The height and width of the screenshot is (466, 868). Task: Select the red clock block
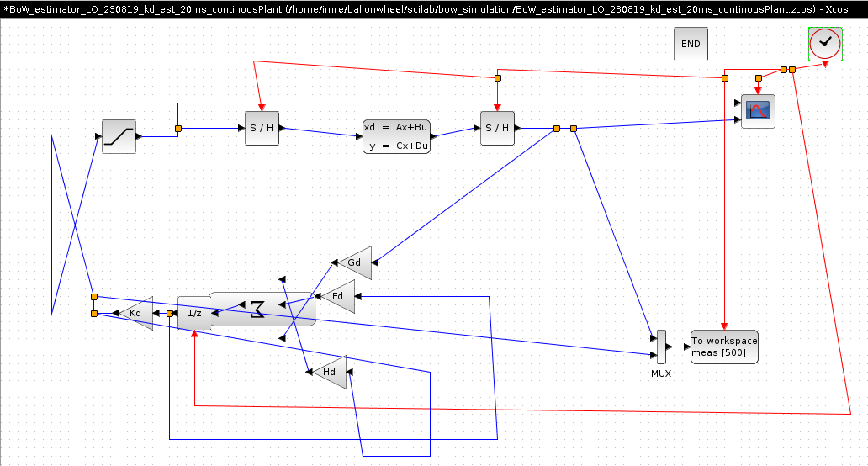825,44
